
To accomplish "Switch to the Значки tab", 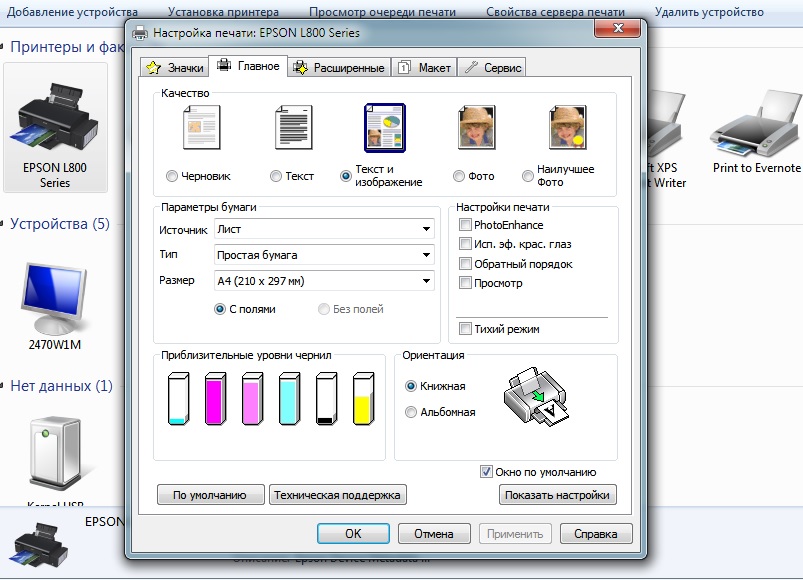I will coord(175,68).
